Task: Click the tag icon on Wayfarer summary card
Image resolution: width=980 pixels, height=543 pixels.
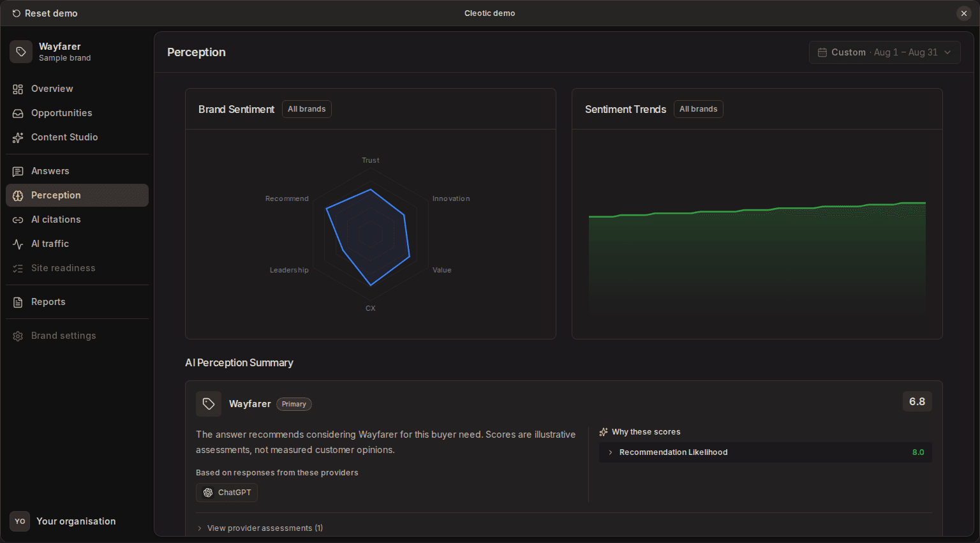Action: (x=209, y=404)
